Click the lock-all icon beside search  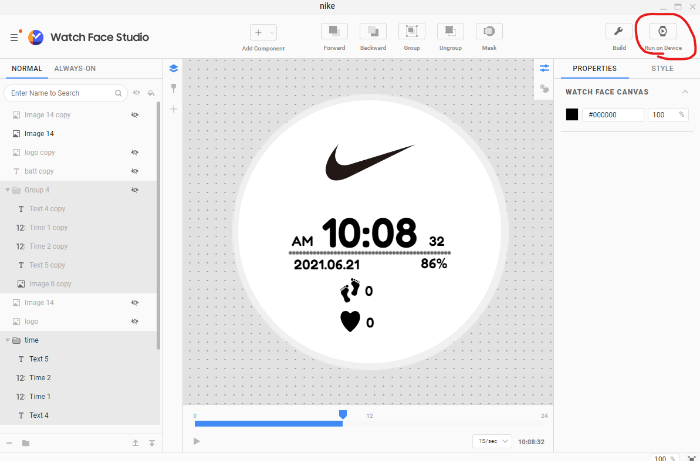tap(151, 93)
